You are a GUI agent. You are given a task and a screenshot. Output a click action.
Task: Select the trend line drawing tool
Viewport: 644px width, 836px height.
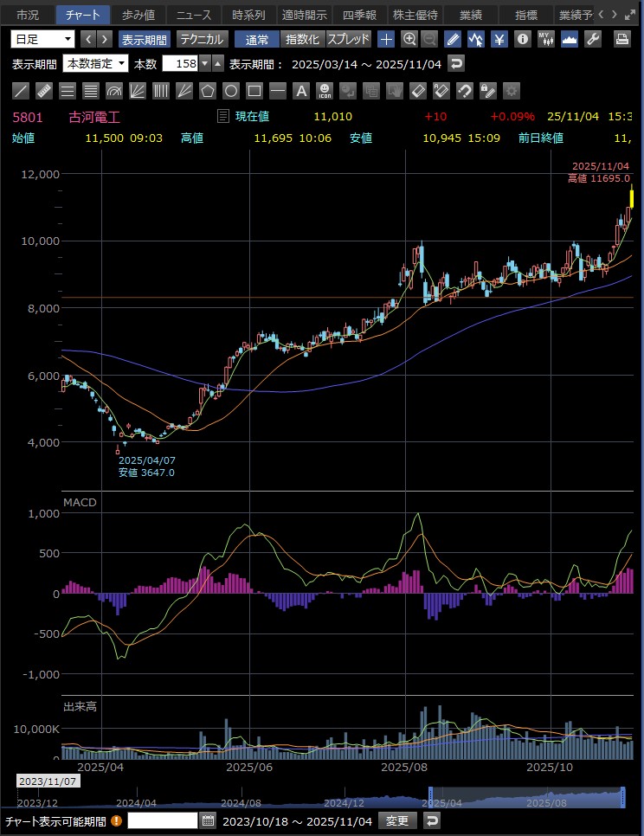22,91
